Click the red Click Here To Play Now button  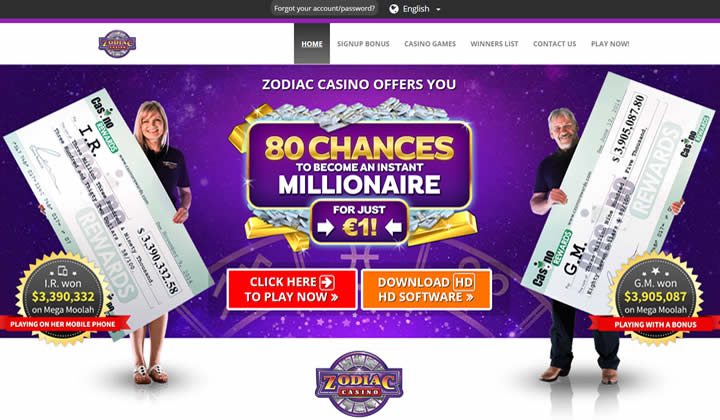click(x=292, y=290)
